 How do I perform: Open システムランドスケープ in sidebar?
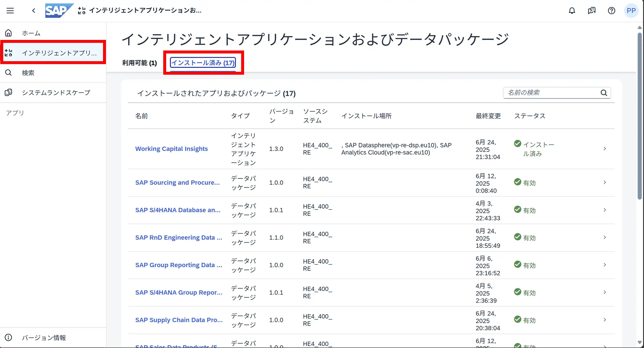pyautogui.click(x=56, y=93)
